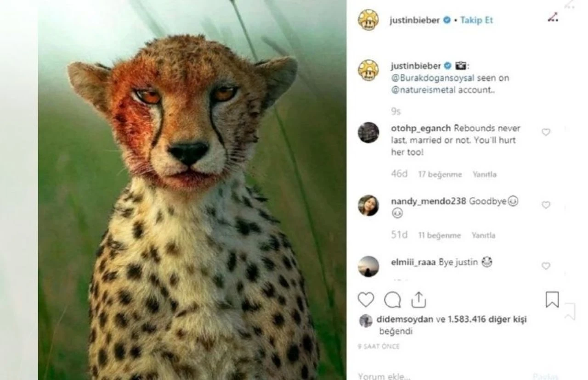Screen dimensions: 588x380
Task: Like the post using the heart icon
Action: (x=365, y=299)
